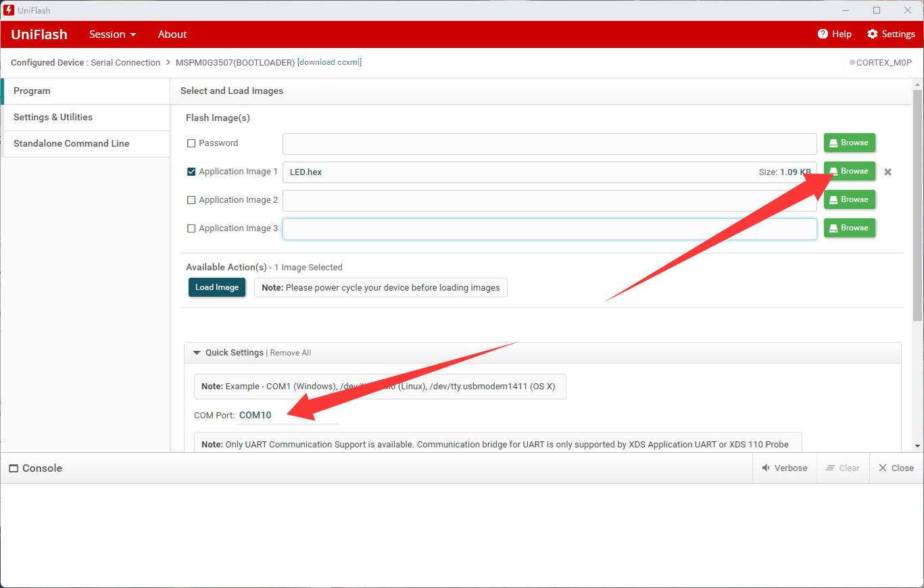924x588 pixels.
Task: Browse for a Password file
Action: coord(849,143)
